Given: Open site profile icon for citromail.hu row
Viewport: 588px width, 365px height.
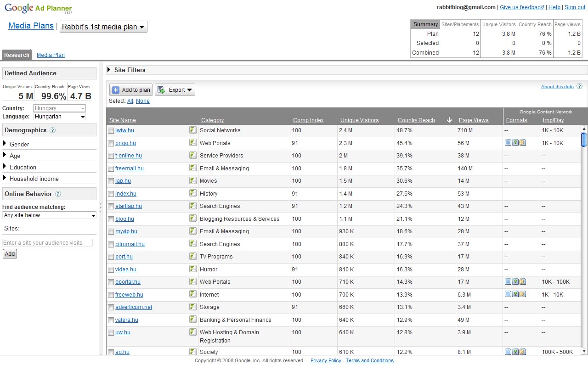Looking at the screenshot, I should 193,243.
